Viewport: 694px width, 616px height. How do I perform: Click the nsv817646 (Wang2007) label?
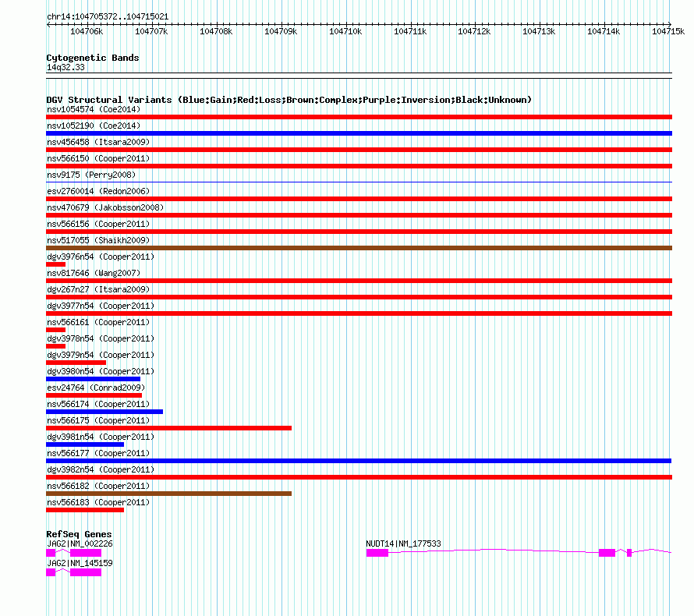click(x=94, y=273)
